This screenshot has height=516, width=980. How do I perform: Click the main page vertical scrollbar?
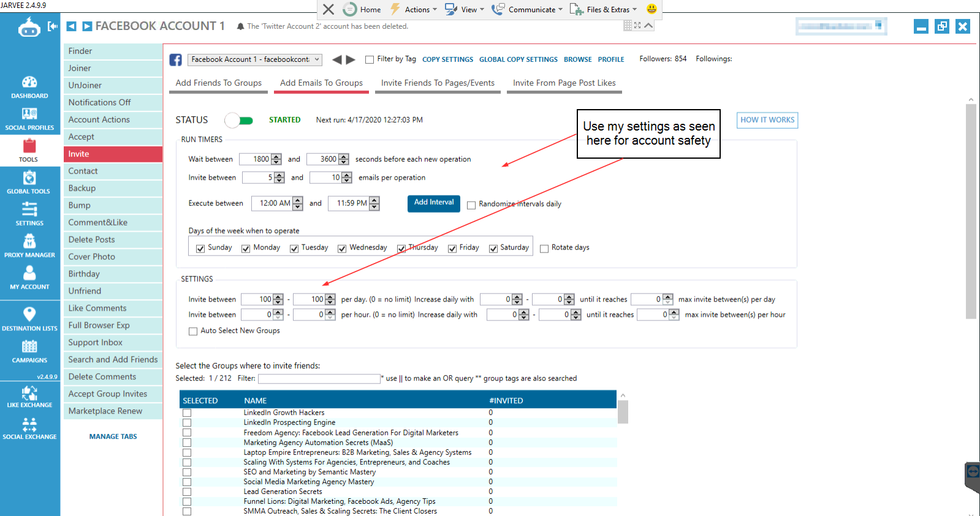971,211
